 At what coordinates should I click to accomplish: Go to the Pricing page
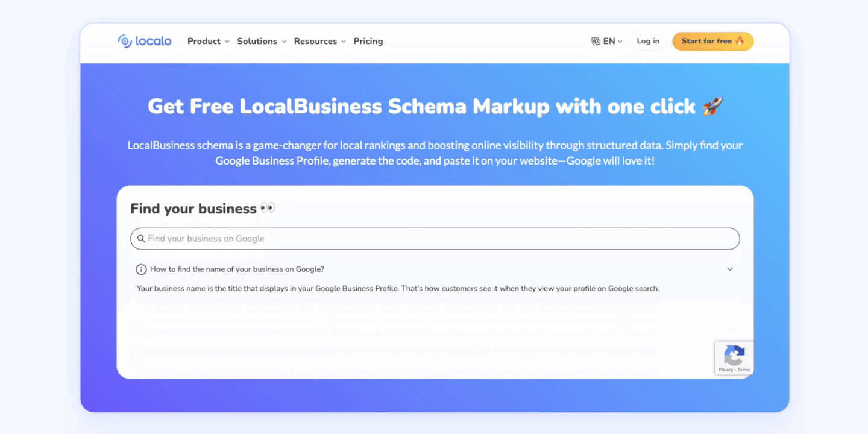click(368, 41)
